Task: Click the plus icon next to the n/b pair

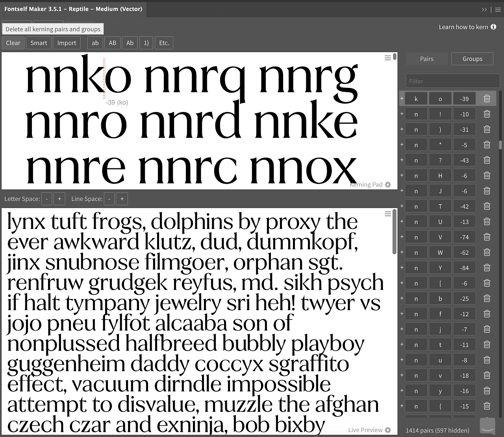Action: click(x=402, y=298)
